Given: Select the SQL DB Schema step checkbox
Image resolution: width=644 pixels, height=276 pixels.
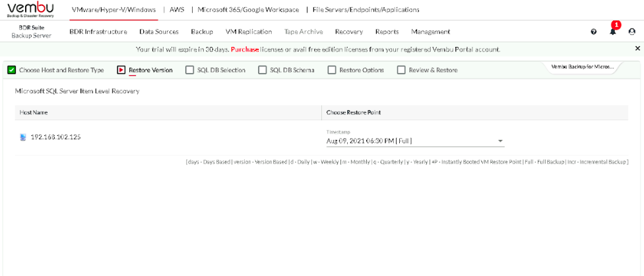Looking at the screenshot, I should [263, 70].
